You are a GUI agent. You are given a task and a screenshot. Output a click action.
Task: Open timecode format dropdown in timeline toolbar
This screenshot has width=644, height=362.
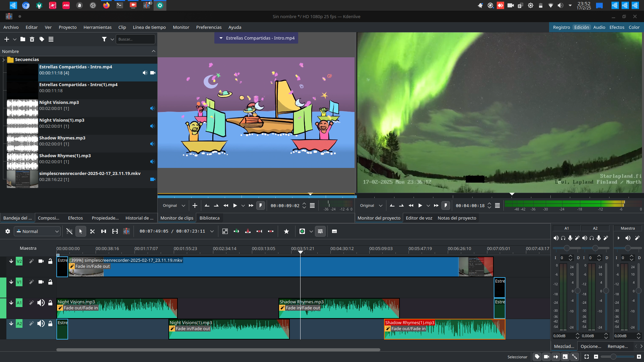coord(212,231)
